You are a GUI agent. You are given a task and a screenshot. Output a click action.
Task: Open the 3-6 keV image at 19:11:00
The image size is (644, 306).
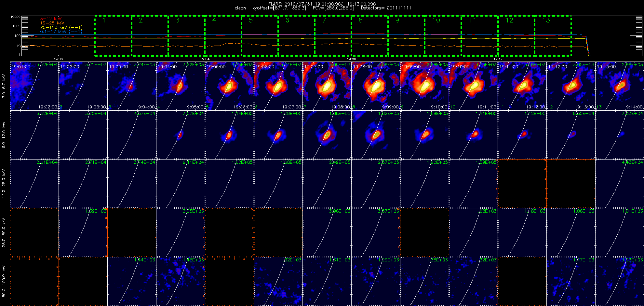[x=522, y=86]
